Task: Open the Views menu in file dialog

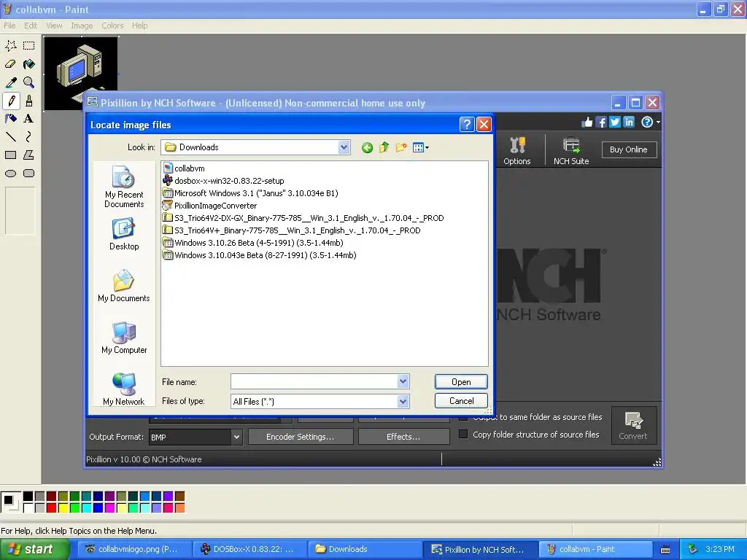Action: 421,147
